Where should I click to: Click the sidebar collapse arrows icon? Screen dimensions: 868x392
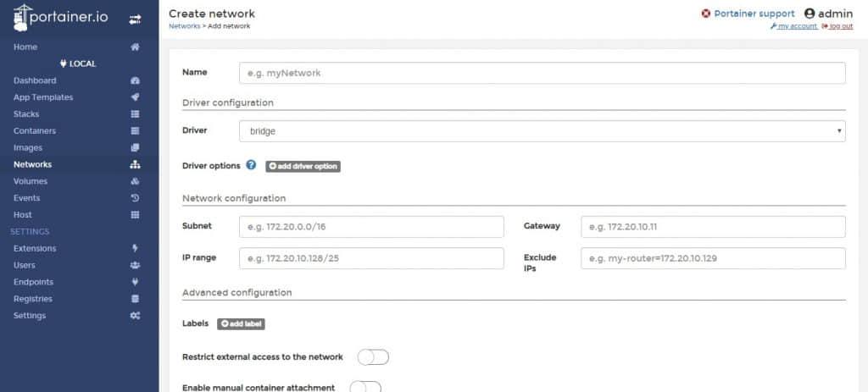coord(135,19)
